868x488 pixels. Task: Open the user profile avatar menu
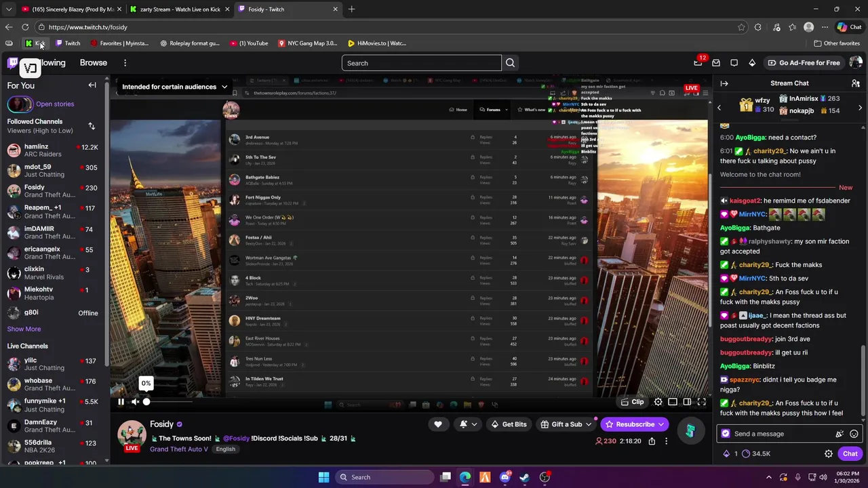coord(855,63)
